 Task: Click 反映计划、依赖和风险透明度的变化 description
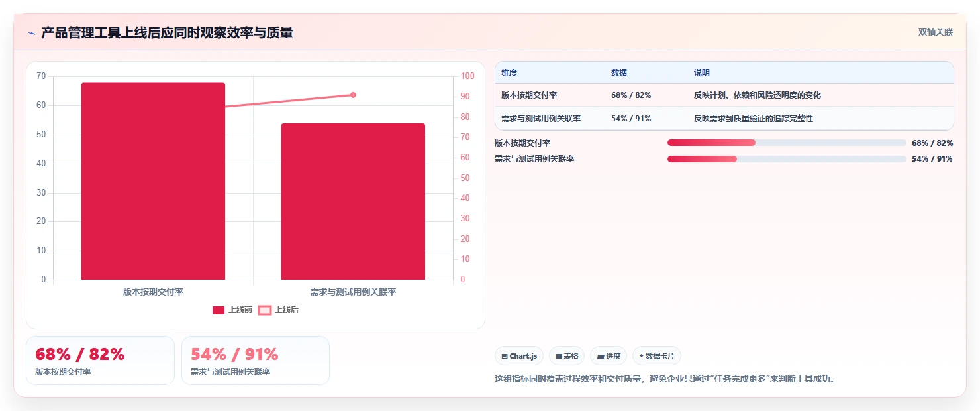[x=758, y=95]
